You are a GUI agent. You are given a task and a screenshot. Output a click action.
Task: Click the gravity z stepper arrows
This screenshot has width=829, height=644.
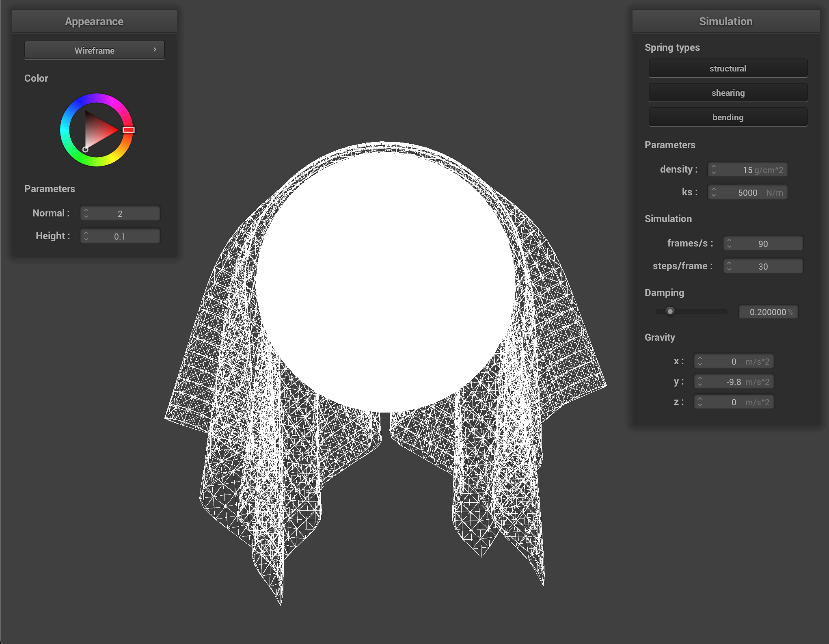click(700, 402)
